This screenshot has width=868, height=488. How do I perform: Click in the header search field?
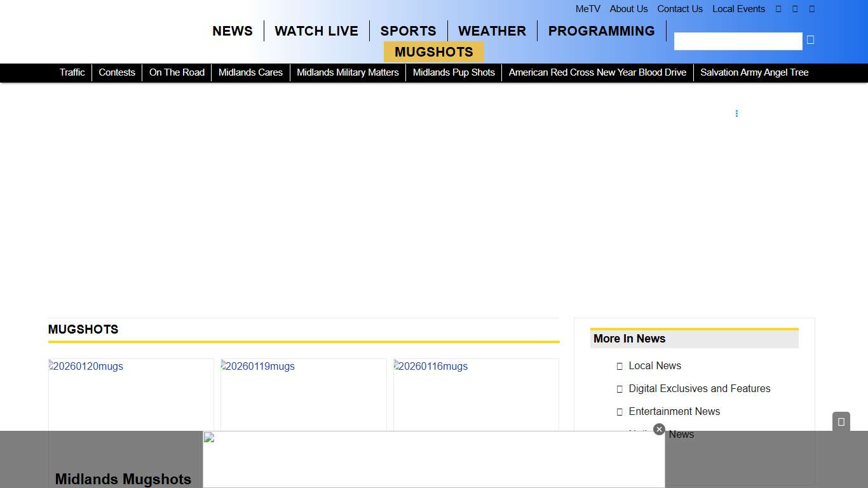(738, 41)
